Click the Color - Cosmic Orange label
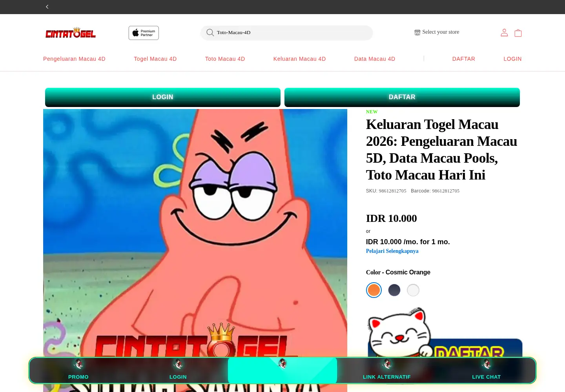565x392 pixels. (x=398, y=272)
